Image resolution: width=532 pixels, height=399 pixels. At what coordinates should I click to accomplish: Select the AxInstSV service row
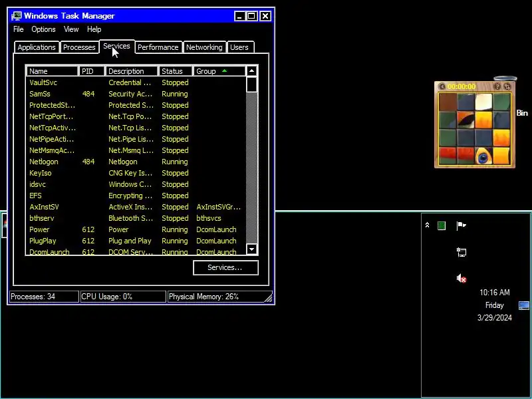(136, 207)
